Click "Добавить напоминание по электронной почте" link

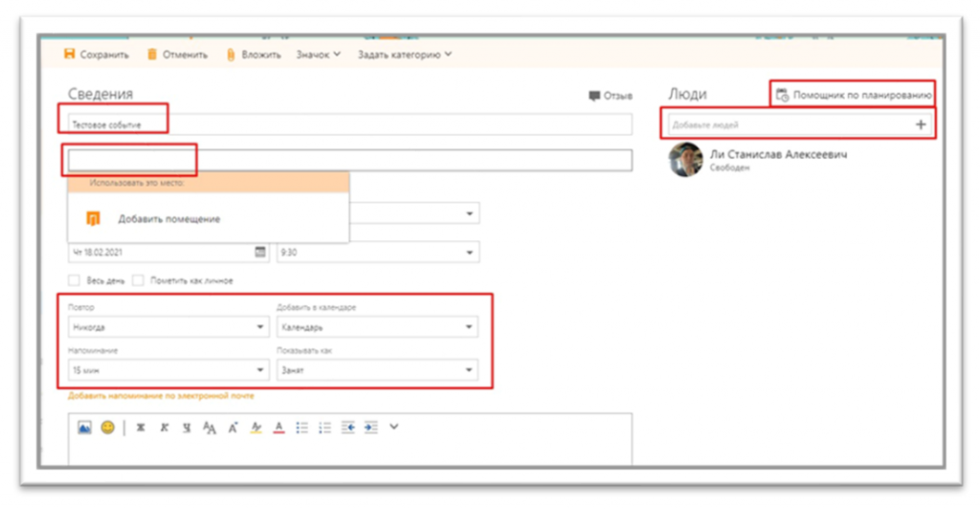(161, 395)
